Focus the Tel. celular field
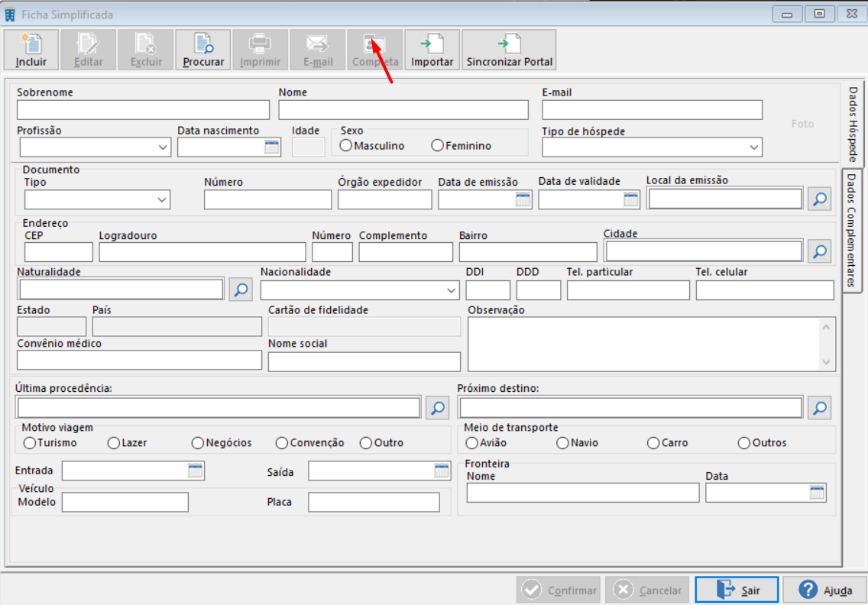Viewport: 868px width, 605px height. point(765,290)
